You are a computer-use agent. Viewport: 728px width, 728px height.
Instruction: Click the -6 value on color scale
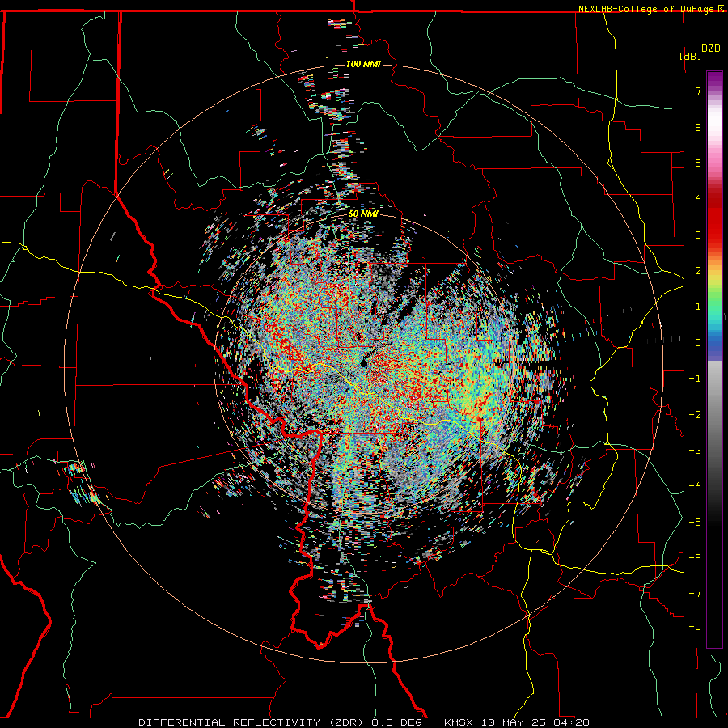[x=695, y=558]
